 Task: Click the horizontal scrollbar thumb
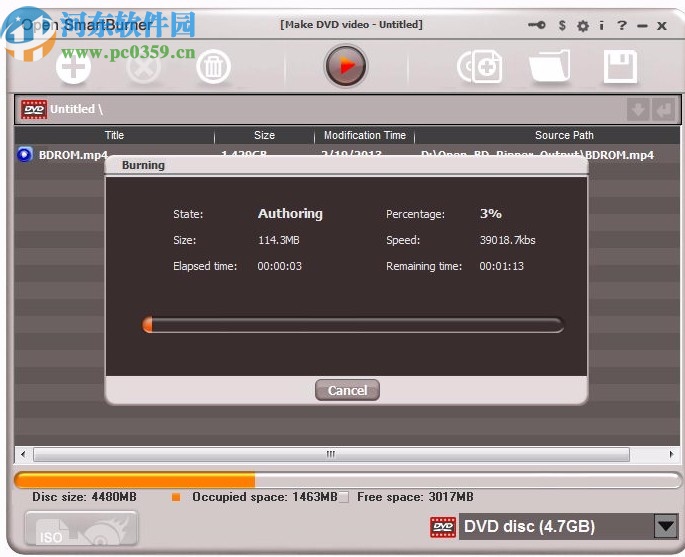[x=331, y=454]
